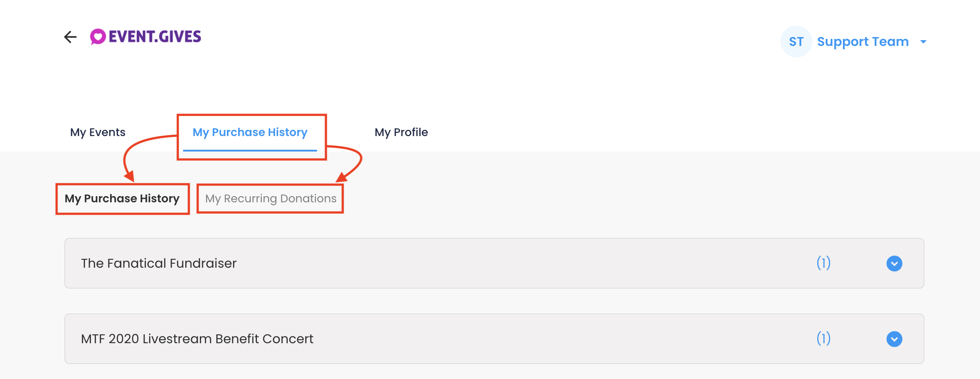Switch to the My Events tab

tap(98, 132)
